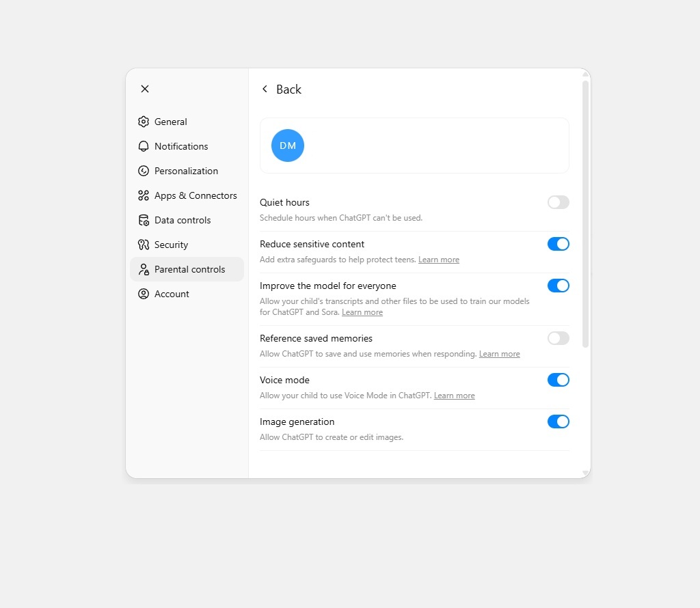
Task: Click the General gear icon in sidebar
Action: point(144,122)
